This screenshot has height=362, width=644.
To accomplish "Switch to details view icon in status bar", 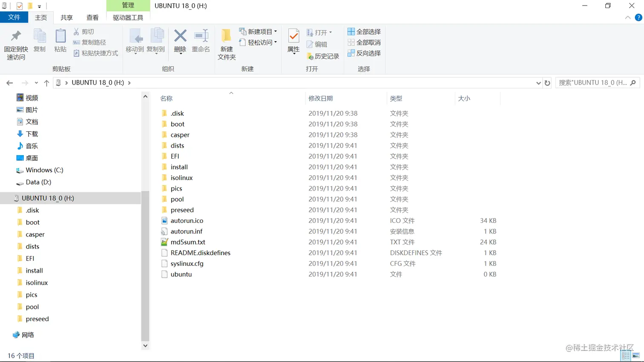I will [626, 356].
